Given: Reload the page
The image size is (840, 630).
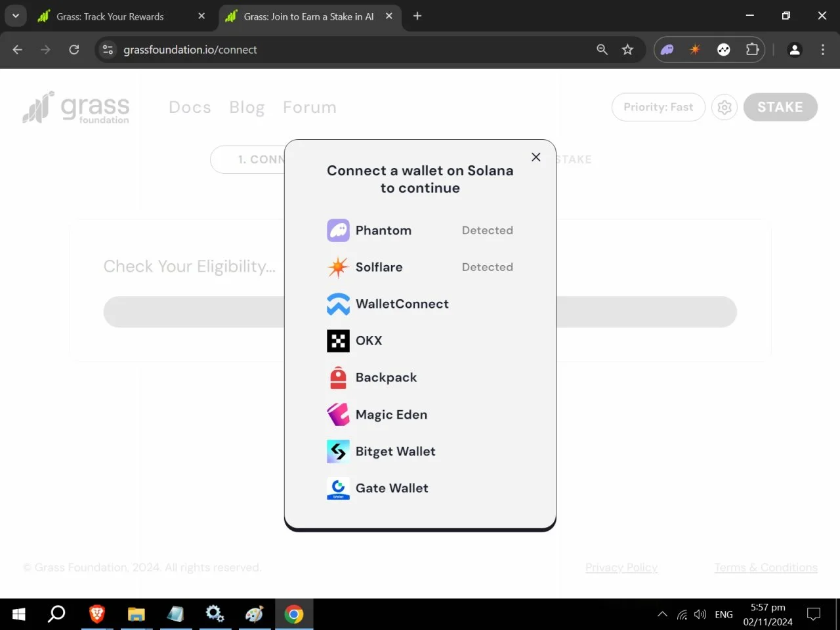Looking at the screenshot, I should (74, 50).
